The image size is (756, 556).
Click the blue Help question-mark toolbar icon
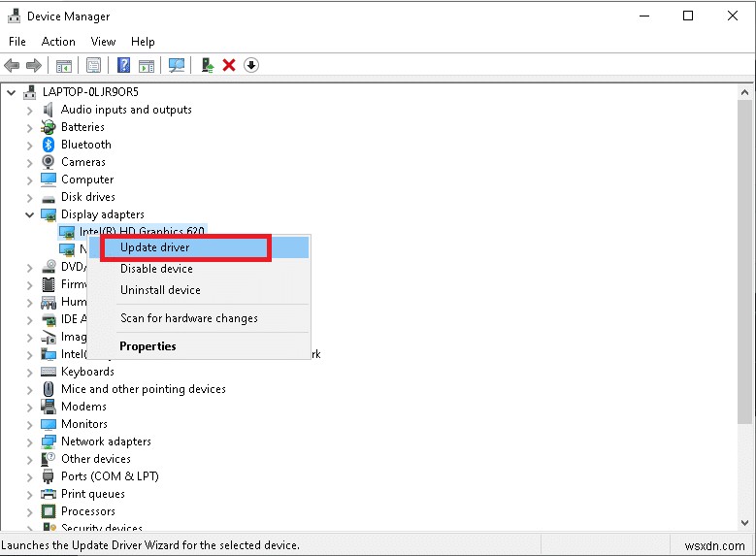[123, 65]
